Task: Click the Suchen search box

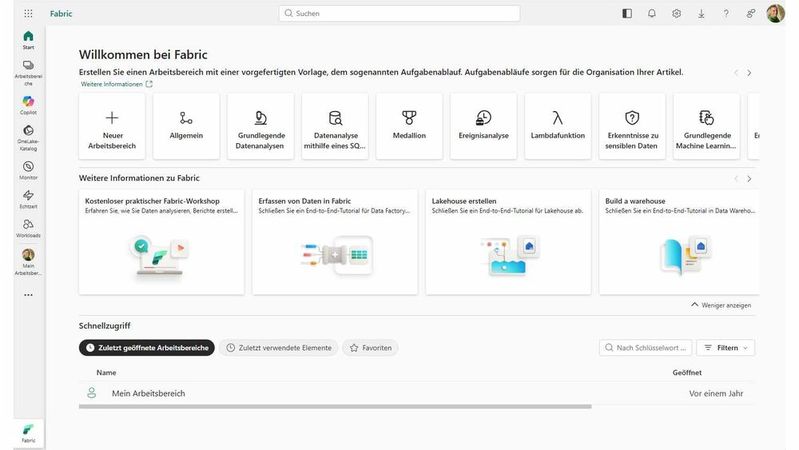Action: coord(400,13)
